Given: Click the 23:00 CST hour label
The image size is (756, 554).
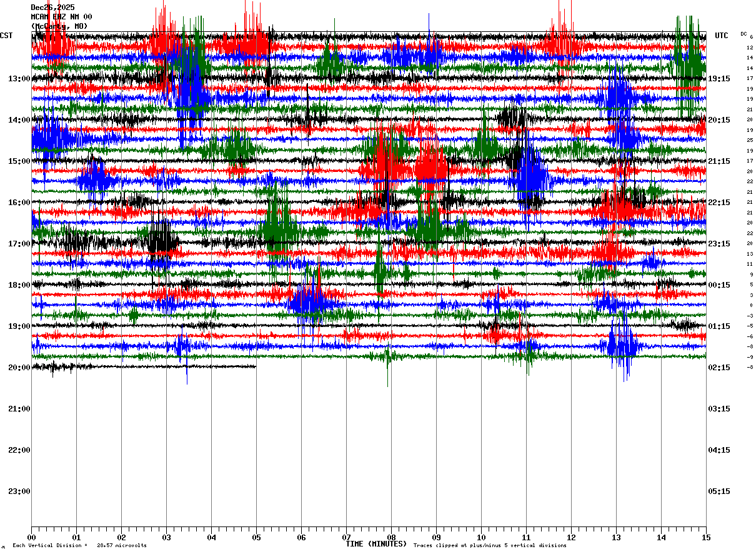Looking at the screenshot, I should (19, 491).
